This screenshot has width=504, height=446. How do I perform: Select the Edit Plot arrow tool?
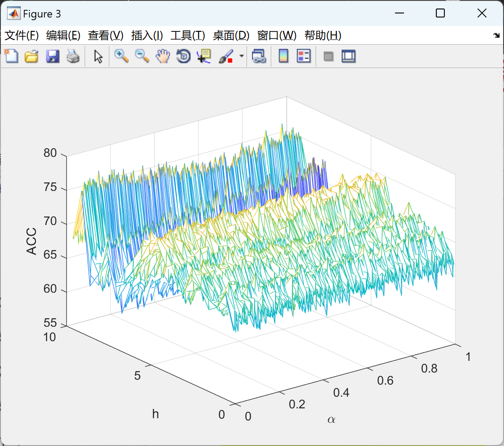[98, 56]
